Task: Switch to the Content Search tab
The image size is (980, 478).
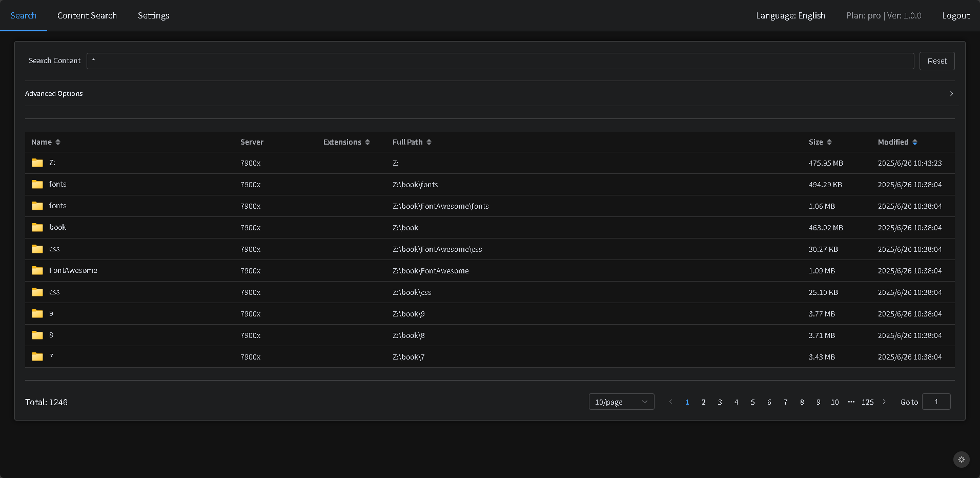Action: (87, 15)
